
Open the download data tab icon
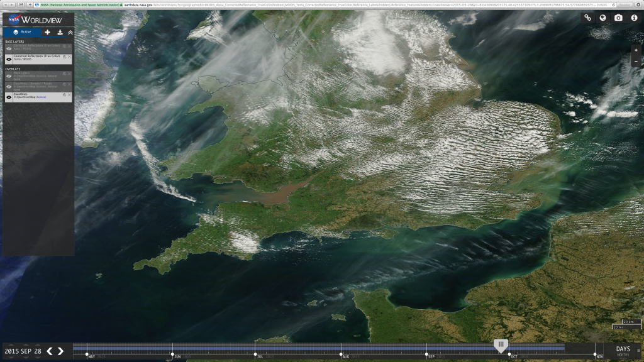[60, 32]
